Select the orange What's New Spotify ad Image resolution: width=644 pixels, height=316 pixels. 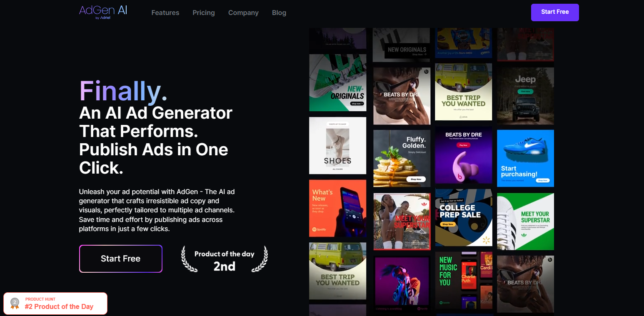[x=338, y=208]
